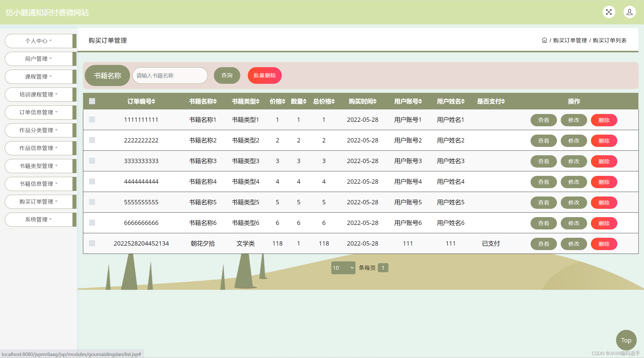644x358 pixels.
Task: Click the 文学类 book type cell
Action: click(246, 243)
